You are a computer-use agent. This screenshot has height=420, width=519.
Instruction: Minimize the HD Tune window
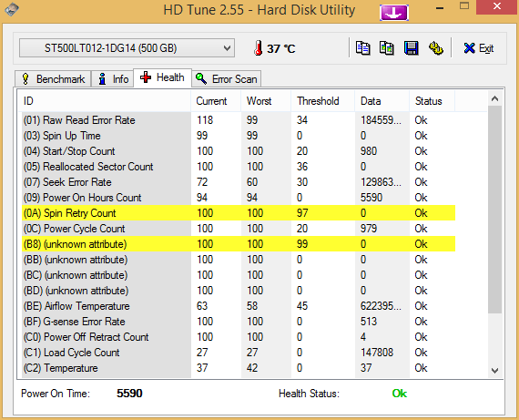coord(440,8)
